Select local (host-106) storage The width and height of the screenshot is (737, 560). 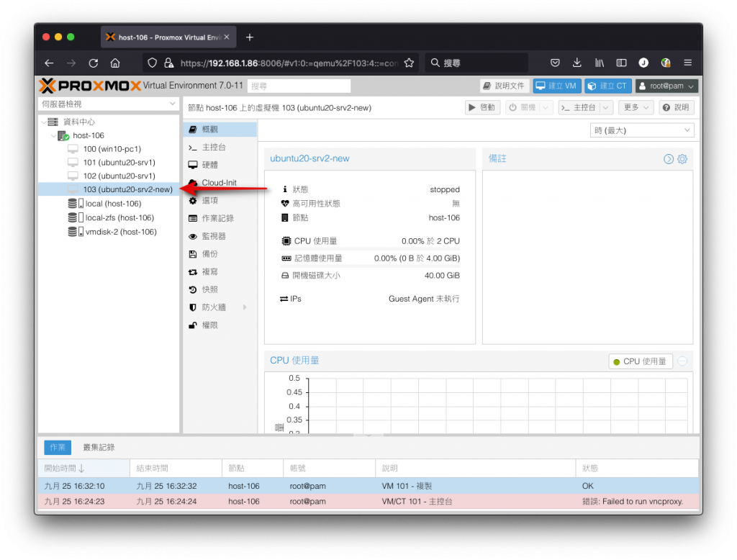click(x=109, y=204)
